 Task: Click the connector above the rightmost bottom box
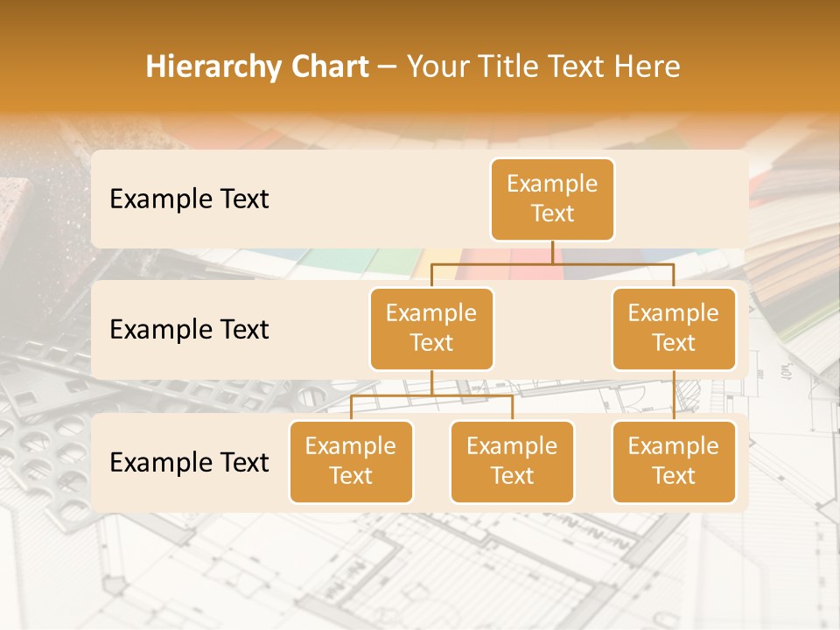674,394
